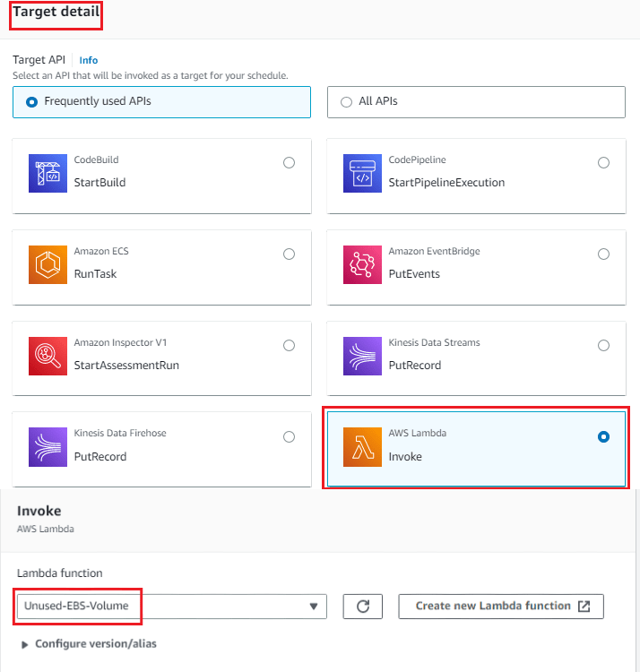
Task: Choose Kinesis Data Streams PutRecord radio
Action: [603, 345]
